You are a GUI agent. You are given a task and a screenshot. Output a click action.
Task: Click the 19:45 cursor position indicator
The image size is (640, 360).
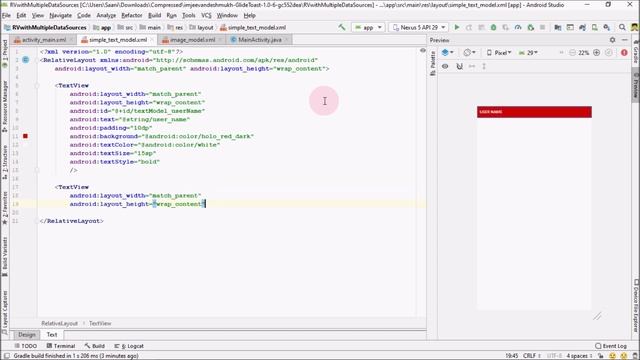pyautogui.click(x=511, y=356)
